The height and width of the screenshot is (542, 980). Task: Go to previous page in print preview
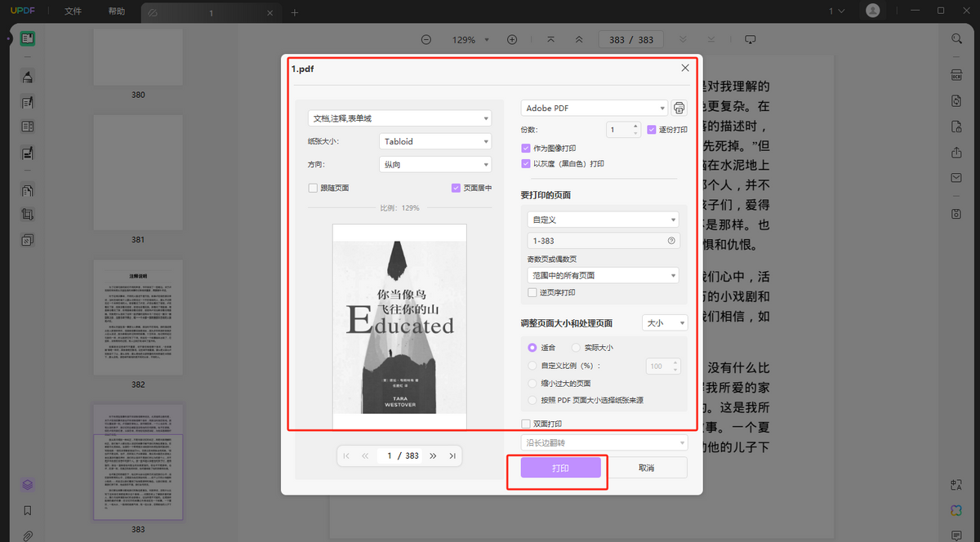click(x=365, y=455)
